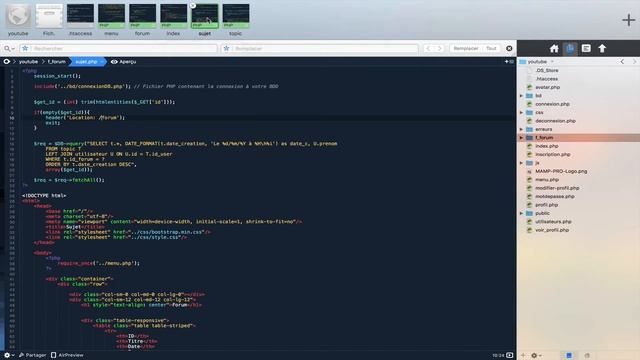Viewport: 640px width, 360px height.
Task: Focus the Rechercher search field
Action: (x=118, y=49)
